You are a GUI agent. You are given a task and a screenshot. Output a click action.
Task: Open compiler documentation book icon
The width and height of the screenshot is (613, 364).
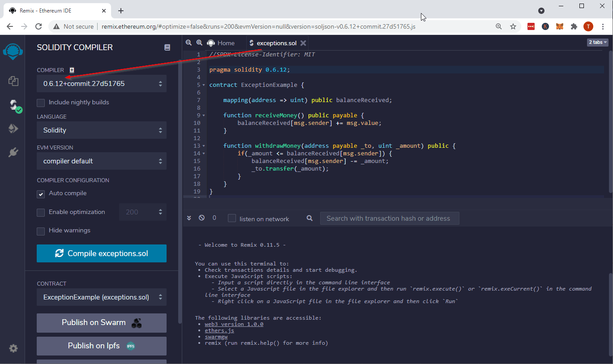click(x=167, y=47)
